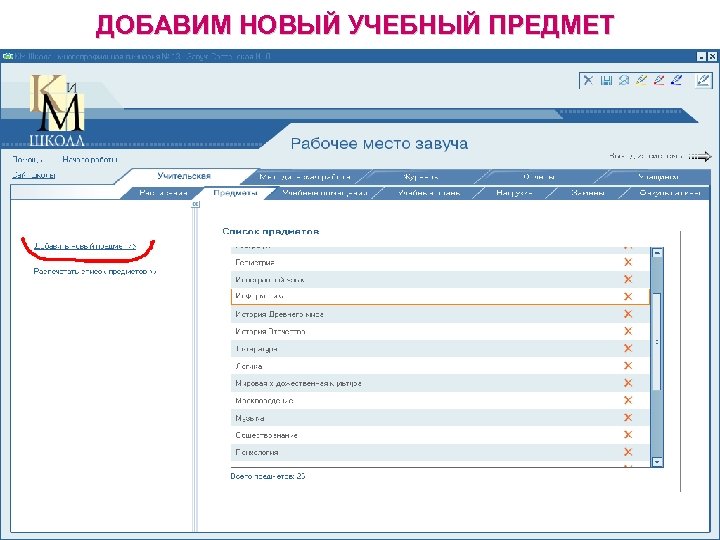The width and height of the screenshot is (720, 540).
Task: Click the subject list scroll up arrow
Action: [x=658, y=253]
